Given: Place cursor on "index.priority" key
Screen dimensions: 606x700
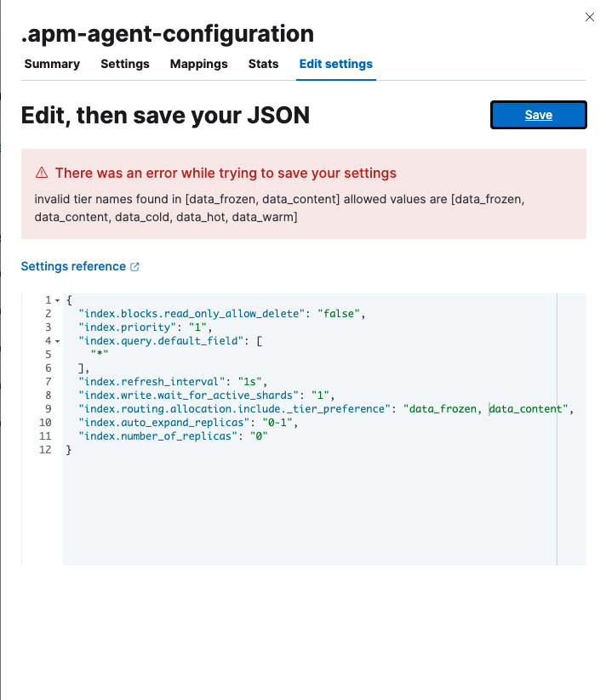Looking at the screenshot, I should 128,327.
